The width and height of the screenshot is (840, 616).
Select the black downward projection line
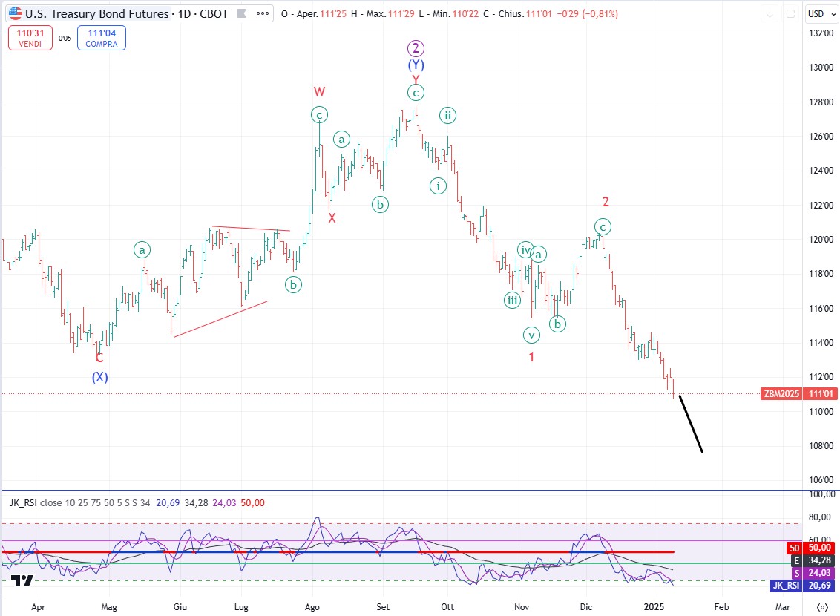pyautogui.click(x=691, y=424)
